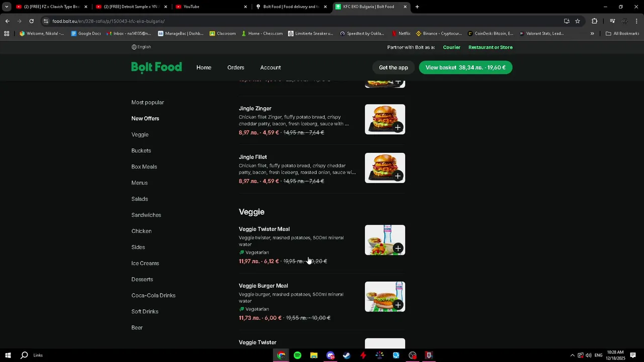The image size is (644, 362).
Task: Switch to the Bolt Food delivery tab
Action: pos(291,7)
